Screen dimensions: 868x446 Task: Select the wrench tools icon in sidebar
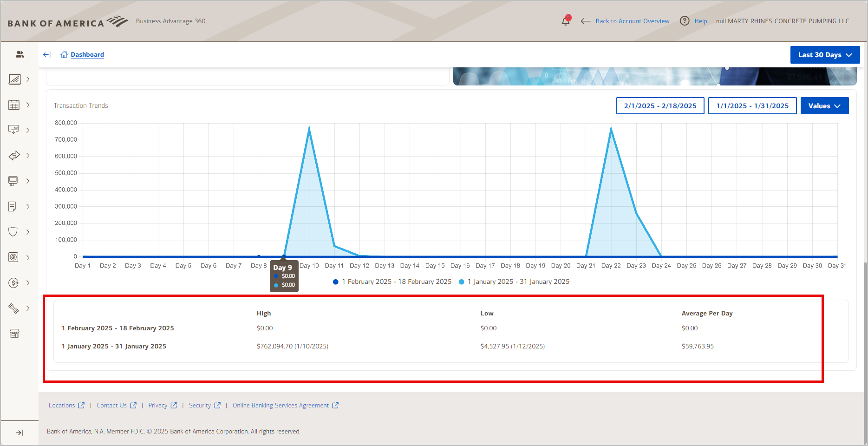[x=13, y=308]
